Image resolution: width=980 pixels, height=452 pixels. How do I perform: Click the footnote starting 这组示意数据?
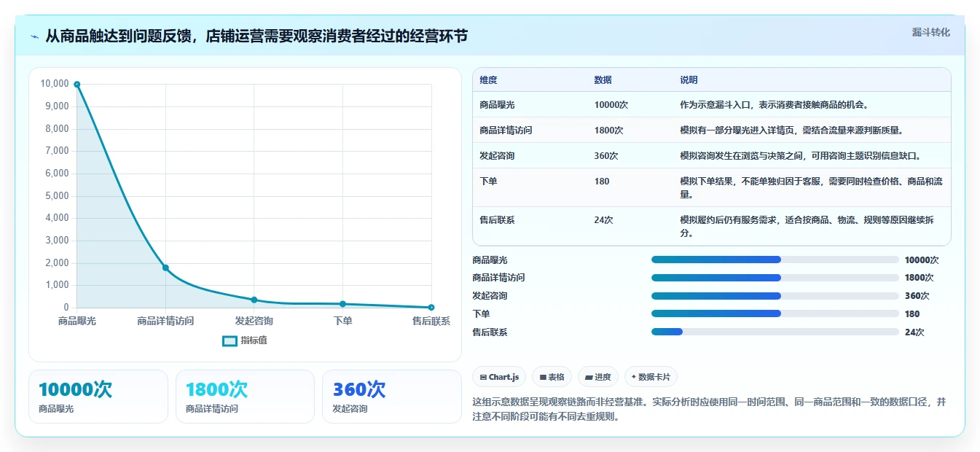(x=710, y=410)
